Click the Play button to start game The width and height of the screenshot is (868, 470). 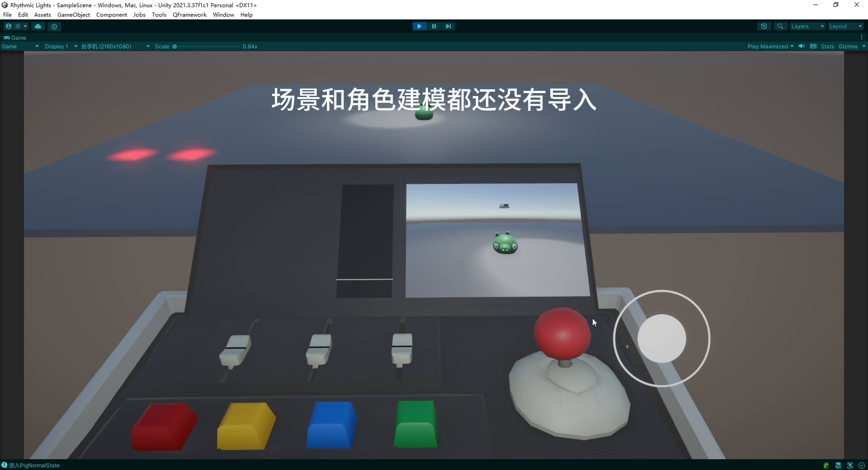418,26
